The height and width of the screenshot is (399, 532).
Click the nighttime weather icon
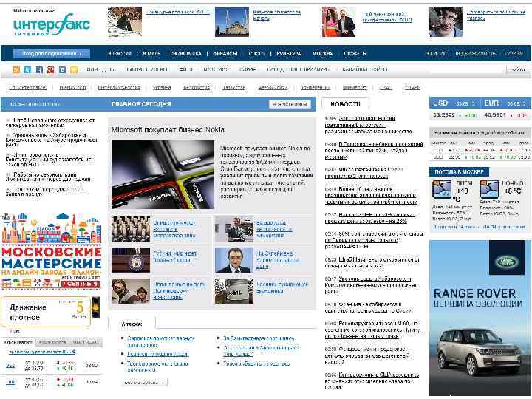coord(490,189)
